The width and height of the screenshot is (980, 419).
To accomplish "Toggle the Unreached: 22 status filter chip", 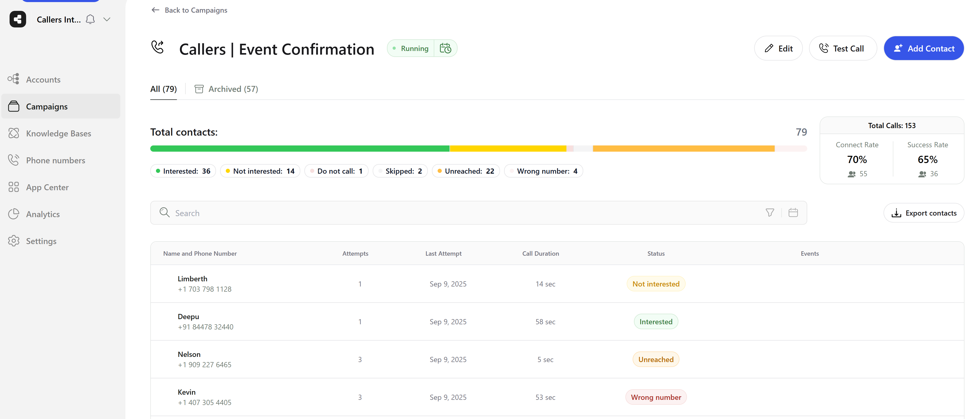I will (466, 171).
